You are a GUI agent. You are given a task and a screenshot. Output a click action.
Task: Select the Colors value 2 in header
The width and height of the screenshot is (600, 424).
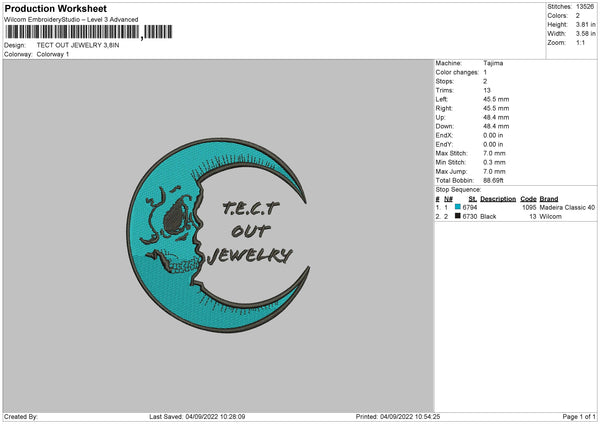[x=578, y=16]
